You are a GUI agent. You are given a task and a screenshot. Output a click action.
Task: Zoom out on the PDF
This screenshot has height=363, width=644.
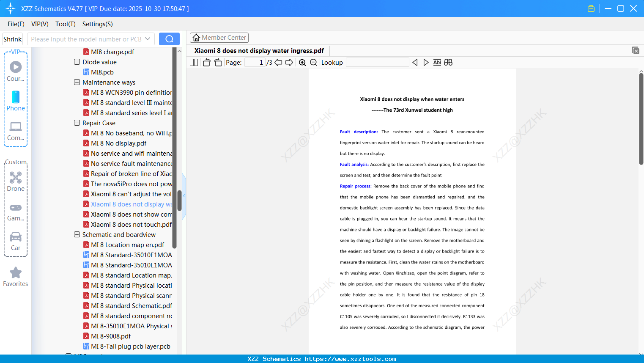pos(313,63)
